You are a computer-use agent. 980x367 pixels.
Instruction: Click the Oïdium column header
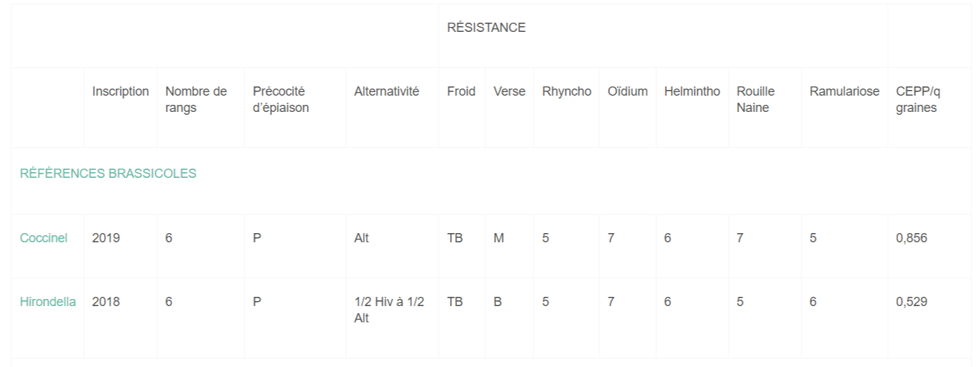627,91
